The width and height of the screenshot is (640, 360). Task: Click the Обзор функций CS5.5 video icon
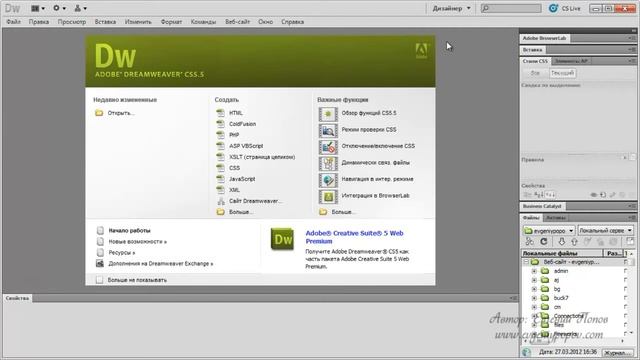point(328,114)
